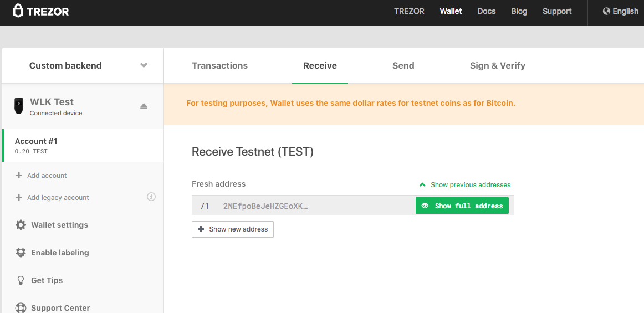644x313 pixels.
Task: Click Show new address button
Action: click(233, 229)
